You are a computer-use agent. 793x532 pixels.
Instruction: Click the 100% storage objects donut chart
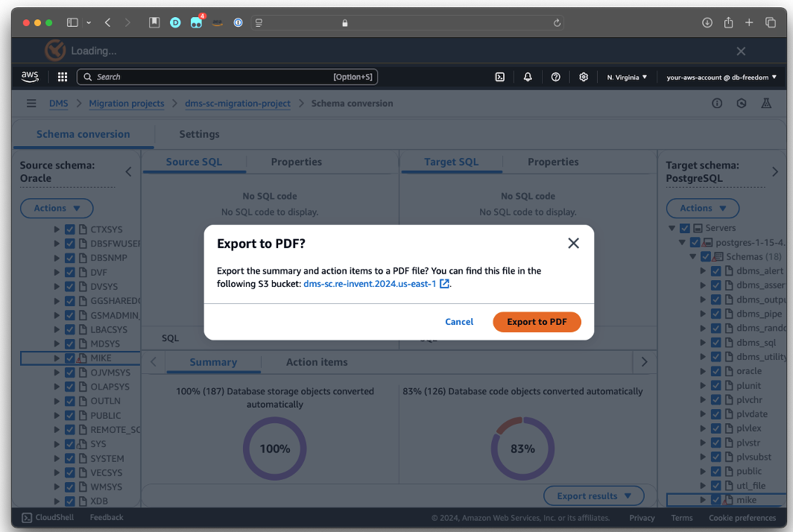pos(274,449)
